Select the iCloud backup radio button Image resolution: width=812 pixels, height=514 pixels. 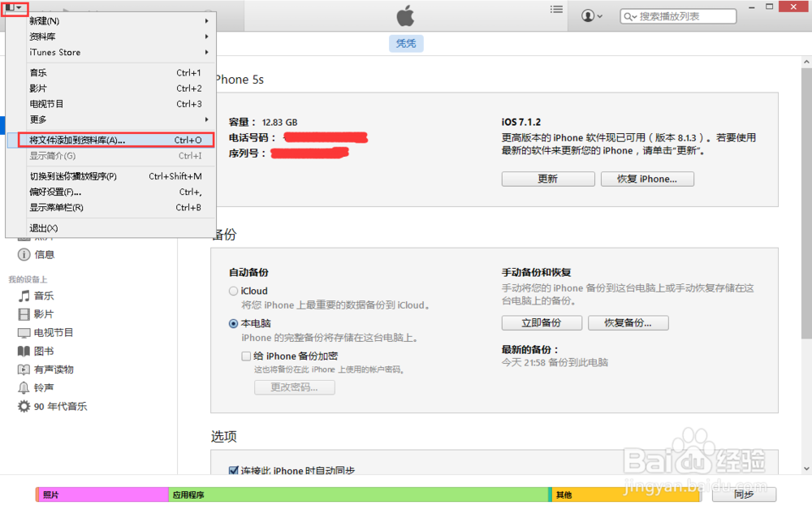click(234, 292)
